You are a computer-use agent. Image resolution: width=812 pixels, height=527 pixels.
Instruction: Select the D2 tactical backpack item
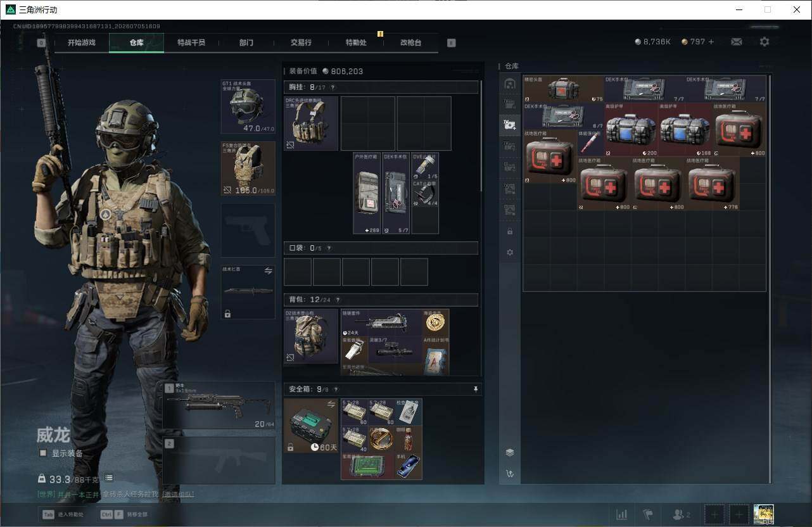click(311, 336)
